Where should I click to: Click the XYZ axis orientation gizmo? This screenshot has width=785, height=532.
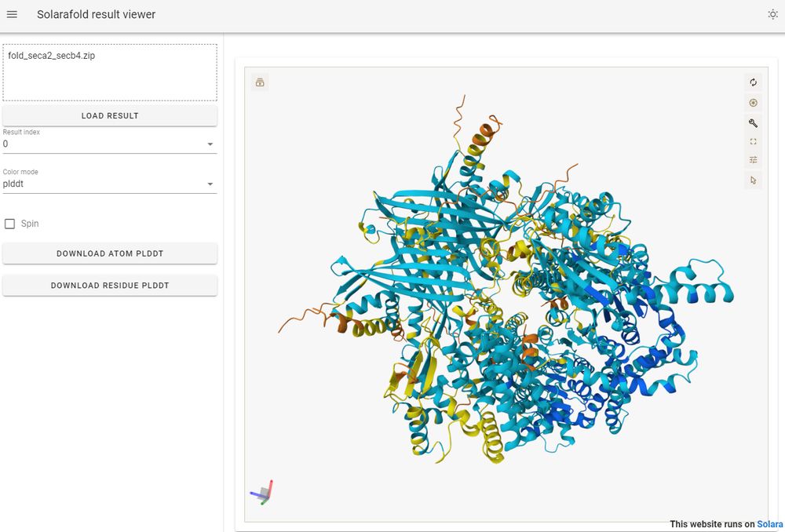(x=262, y=493)
